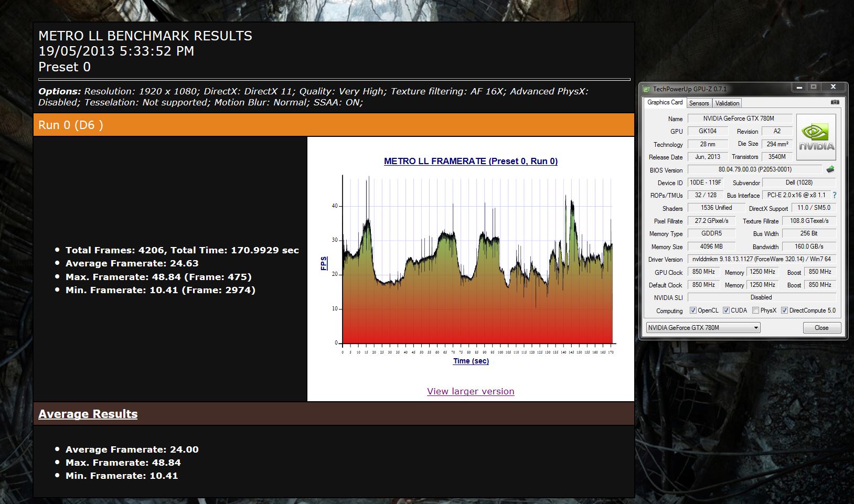This screenshot has width=854, height=504.
Task: Click the Subvendor value Dell (1028)
Action: (x=799, y=183)
